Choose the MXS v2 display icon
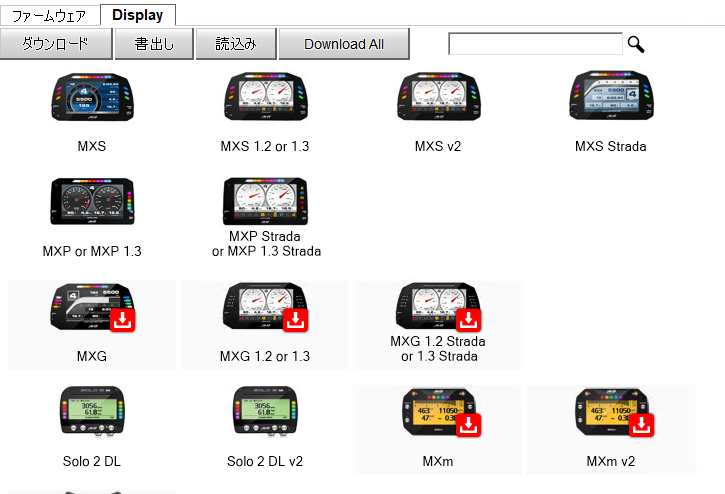This screenshot has height=494, width=725. (438, 96)
